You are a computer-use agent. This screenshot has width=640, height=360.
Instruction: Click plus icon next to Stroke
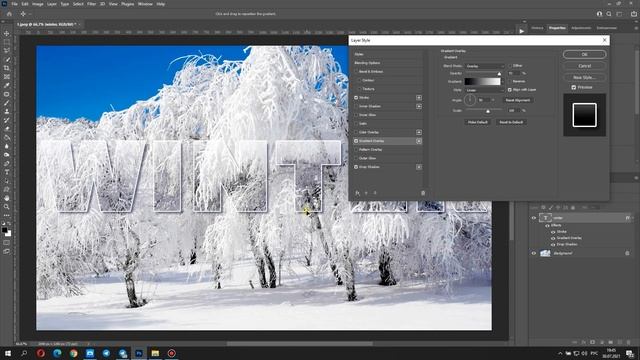[x=419, y=98]
